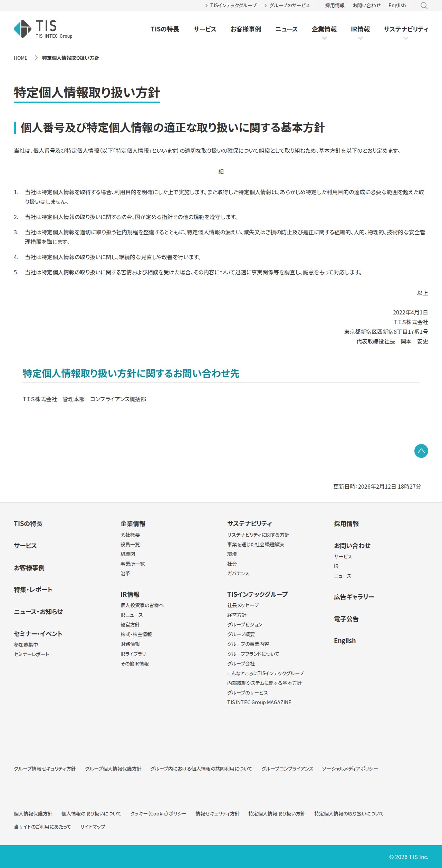Open 個人投資家の皆様へ footer link
The height and width of the screenshot is (868, 442).
tap(142, 605)
